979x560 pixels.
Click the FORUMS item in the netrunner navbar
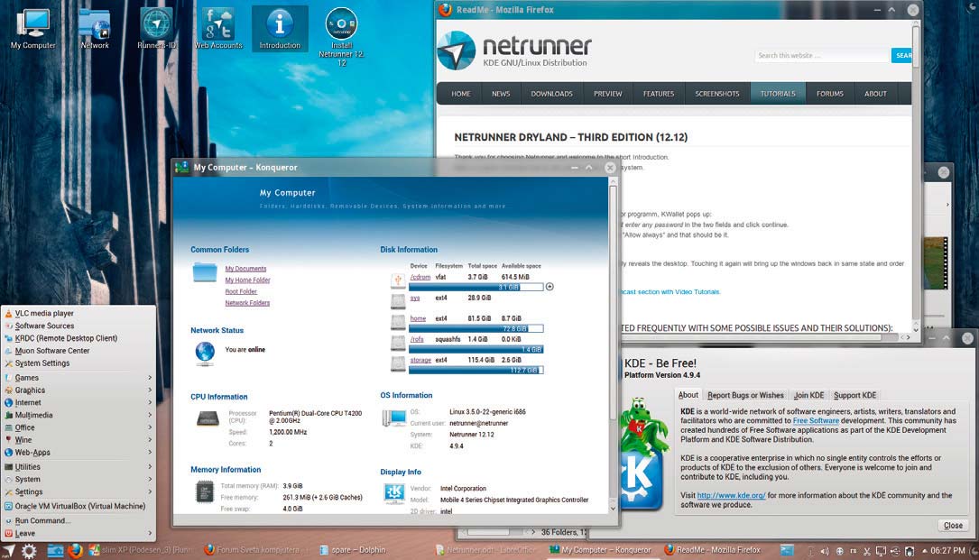pyautogui.click(x=829, y=94)
